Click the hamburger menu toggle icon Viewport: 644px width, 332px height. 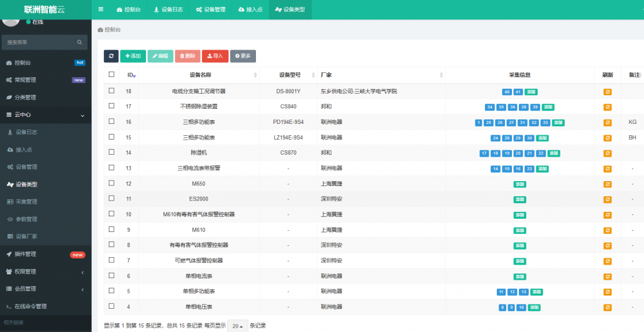pyautogui.click(x=101, y=9)
